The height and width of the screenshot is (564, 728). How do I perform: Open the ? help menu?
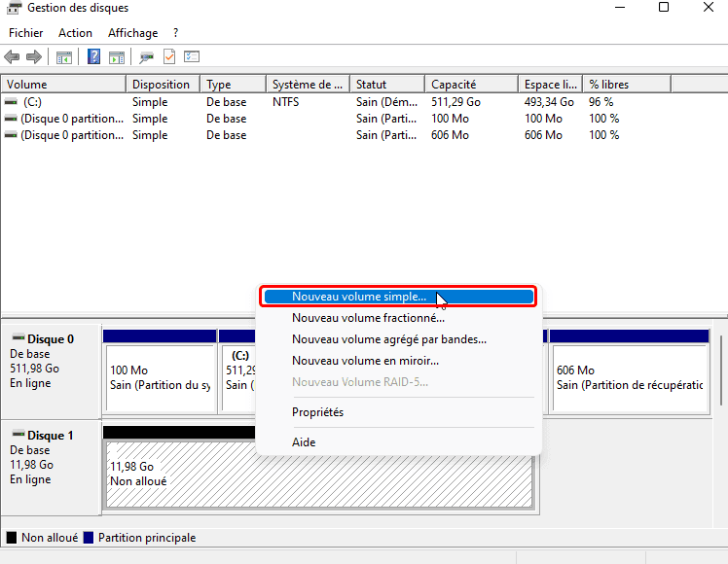pyautogui.click(x=175, y=33)
